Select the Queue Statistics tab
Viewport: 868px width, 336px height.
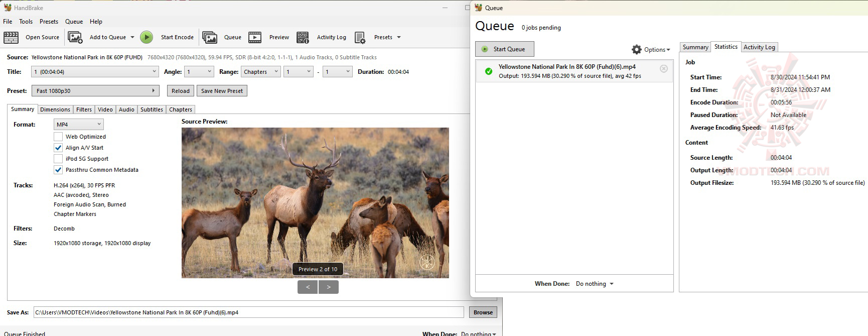pos(726,47)
